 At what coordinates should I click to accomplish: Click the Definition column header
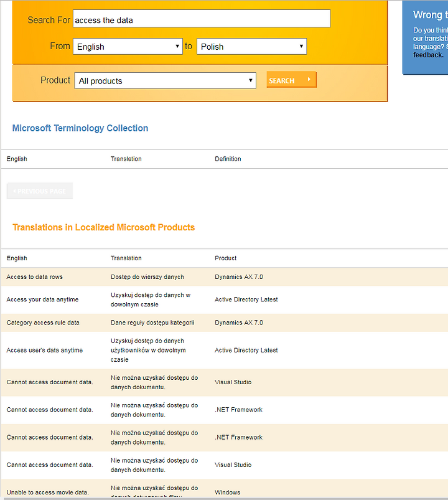tap(228, 159)
